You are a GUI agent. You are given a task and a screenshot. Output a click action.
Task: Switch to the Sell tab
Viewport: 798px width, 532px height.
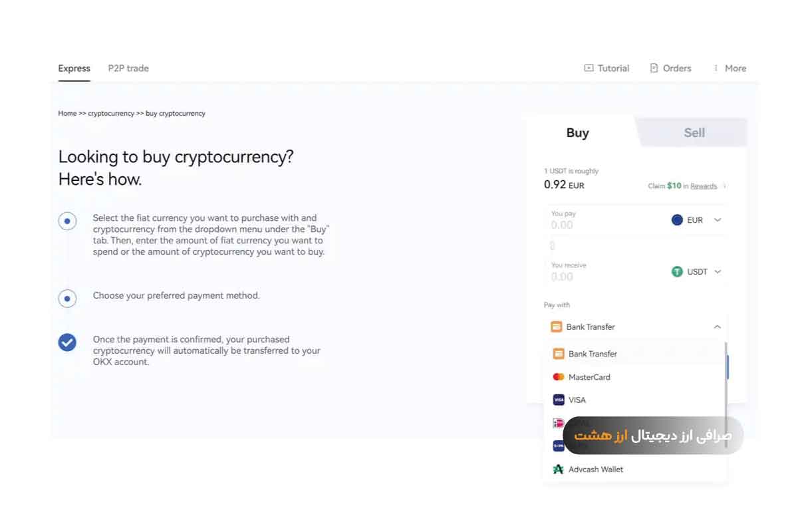click(694, 132)
